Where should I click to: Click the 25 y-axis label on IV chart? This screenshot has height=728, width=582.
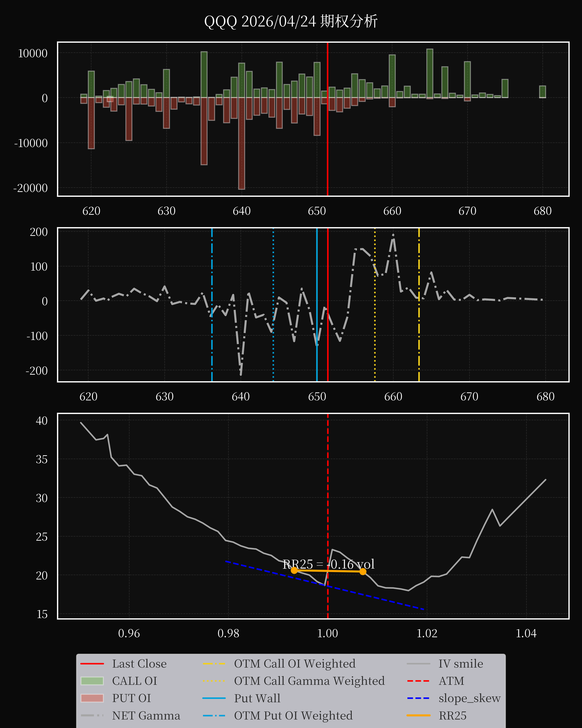42,537
